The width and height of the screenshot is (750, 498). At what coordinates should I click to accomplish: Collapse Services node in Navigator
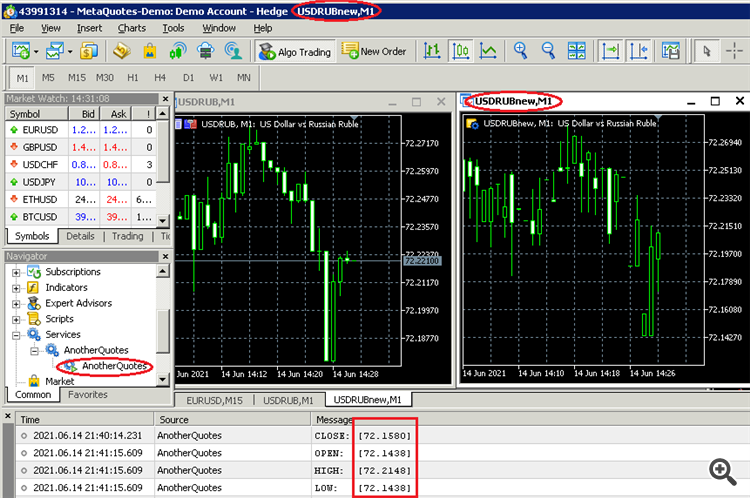[16, 335]
